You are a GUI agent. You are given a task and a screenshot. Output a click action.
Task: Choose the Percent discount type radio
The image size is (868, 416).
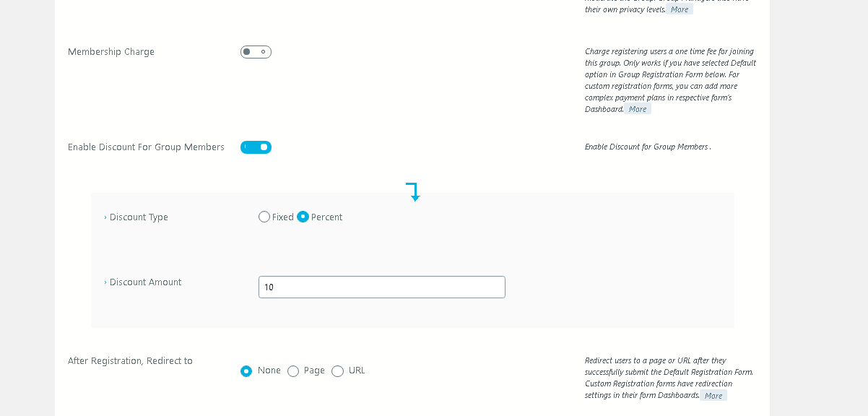(303, 217)
